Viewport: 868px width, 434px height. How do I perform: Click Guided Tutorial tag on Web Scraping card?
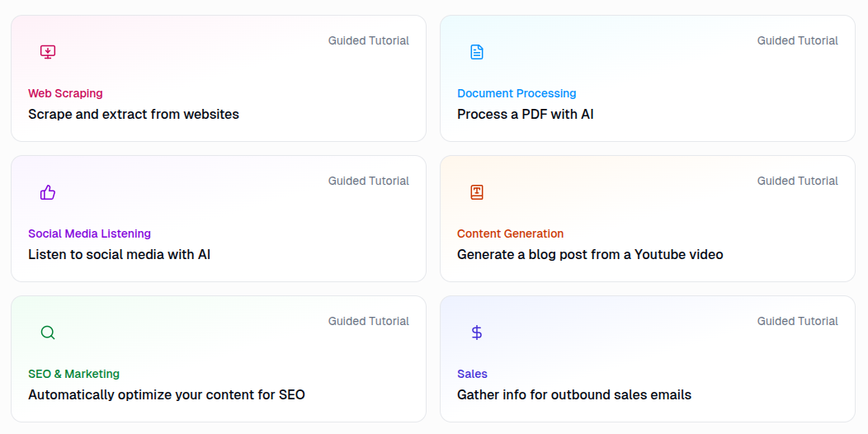coord(368,40)
